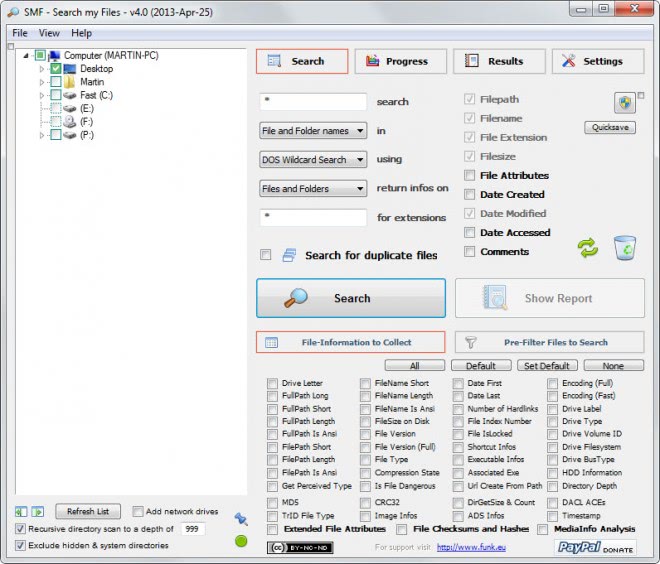
Task: Click the collapse tree icon beside Refresh List
Action: coord(21,511)
